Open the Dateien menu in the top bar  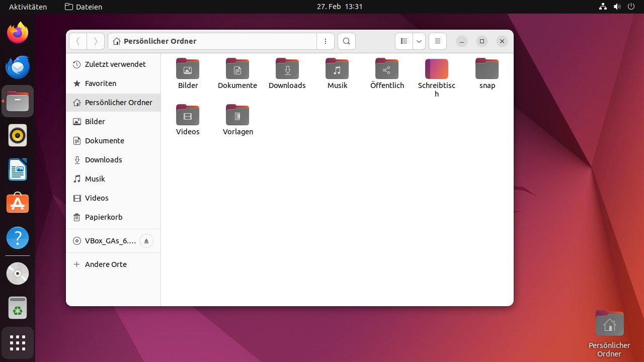click(83, 7)
